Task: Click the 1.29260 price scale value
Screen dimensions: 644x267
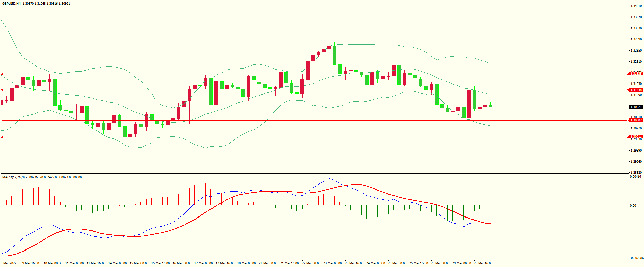Action: click(x=636, y=162)
